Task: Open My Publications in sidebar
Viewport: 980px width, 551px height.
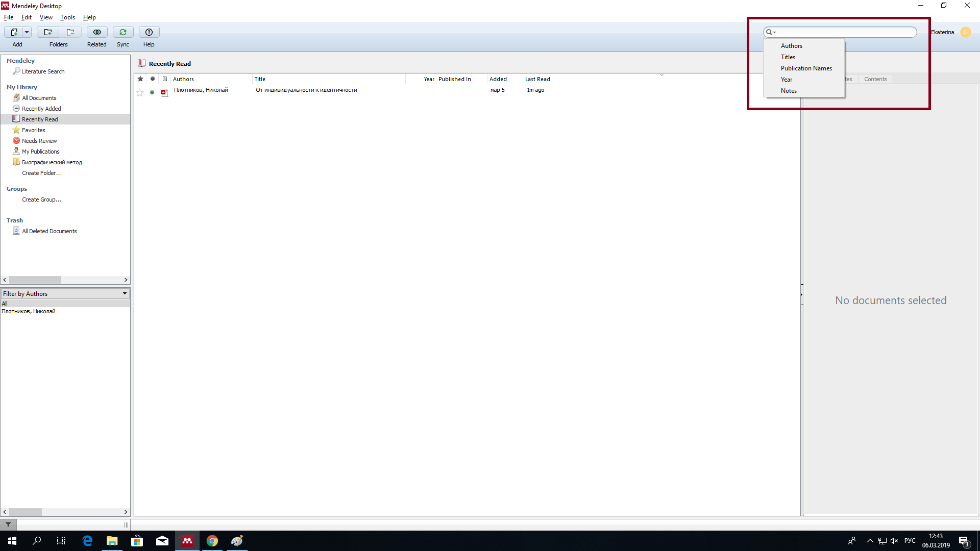Action: click(40, 152)
